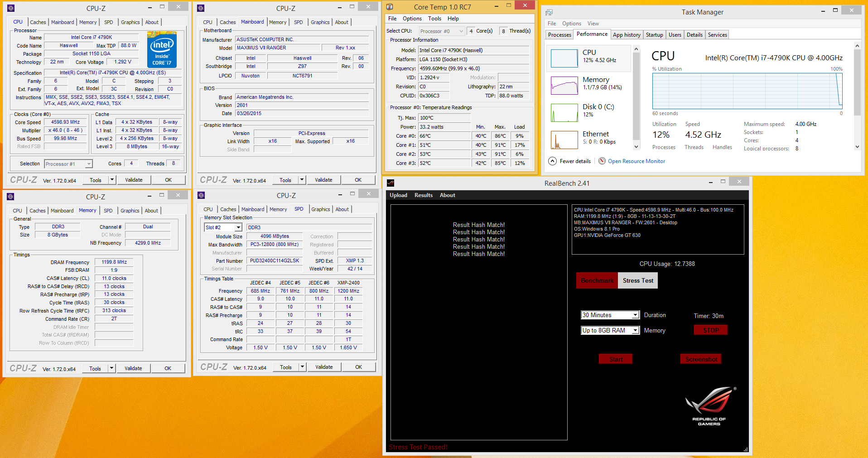
Task: Select the Memory mini graph thumbnail
Action: (x=564, y=86)
